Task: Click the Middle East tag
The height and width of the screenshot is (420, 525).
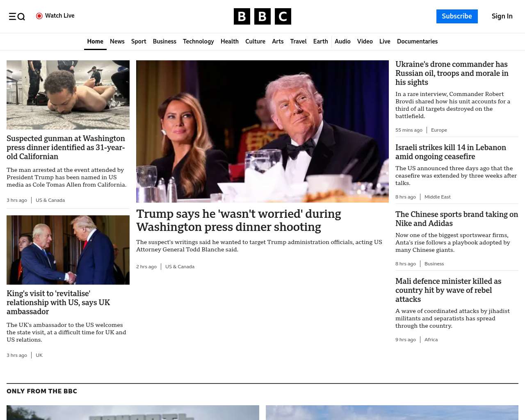Action: coord(437,197)
